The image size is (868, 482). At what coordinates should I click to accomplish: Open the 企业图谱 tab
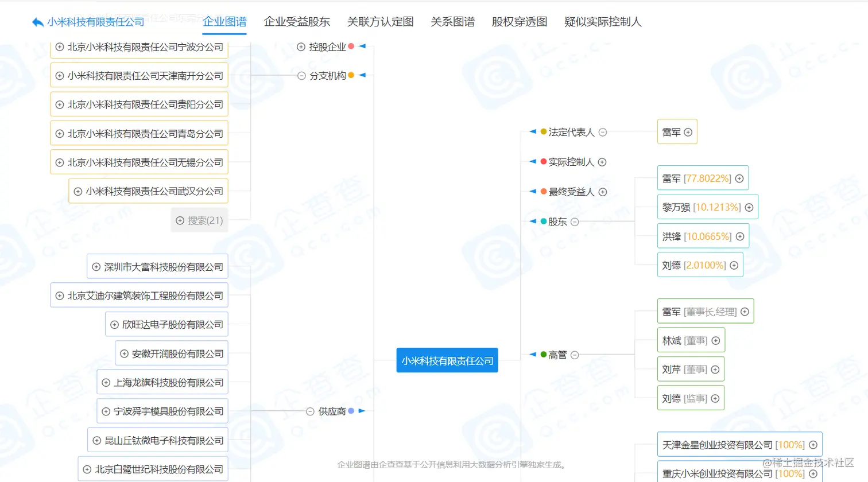coord(224,22)
